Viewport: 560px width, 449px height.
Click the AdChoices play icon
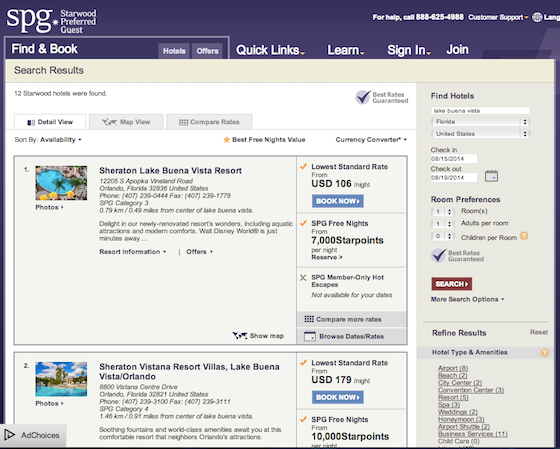pyautogui.click(x=10, y=435)
